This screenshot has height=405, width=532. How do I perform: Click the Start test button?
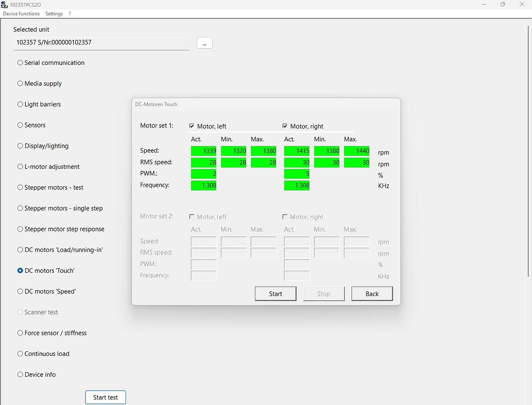pos(105,397)
